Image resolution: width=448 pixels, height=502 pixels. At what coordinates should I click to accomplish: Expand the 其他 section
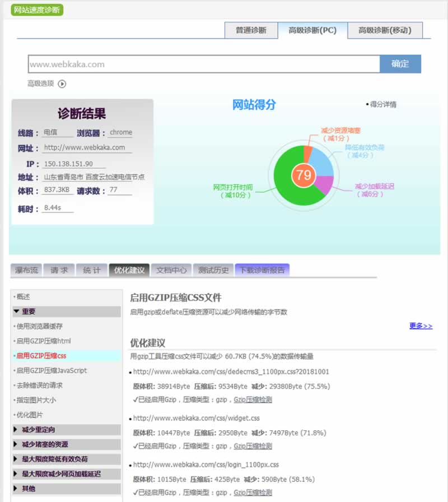(x=67, y=489)
